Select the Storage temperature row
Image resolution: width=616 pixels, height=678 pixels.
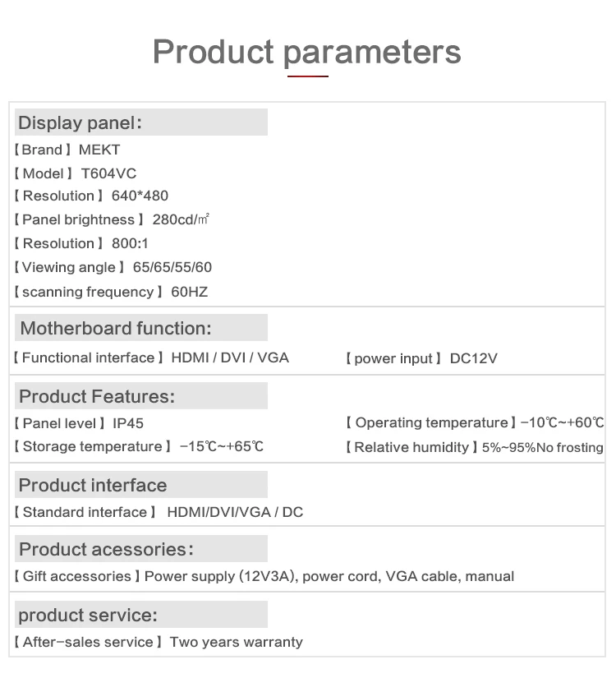(138, 446)
